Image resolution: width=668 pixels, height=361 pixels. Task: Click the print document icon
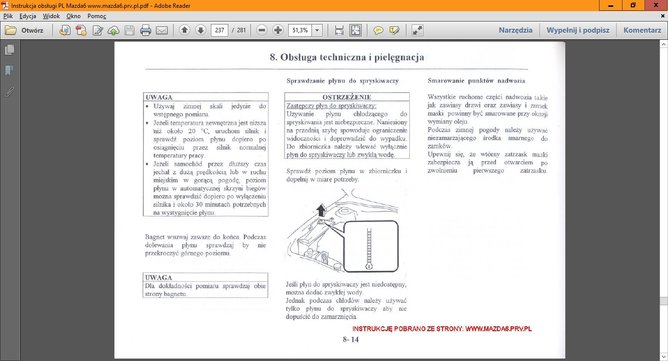coord(145,30)
